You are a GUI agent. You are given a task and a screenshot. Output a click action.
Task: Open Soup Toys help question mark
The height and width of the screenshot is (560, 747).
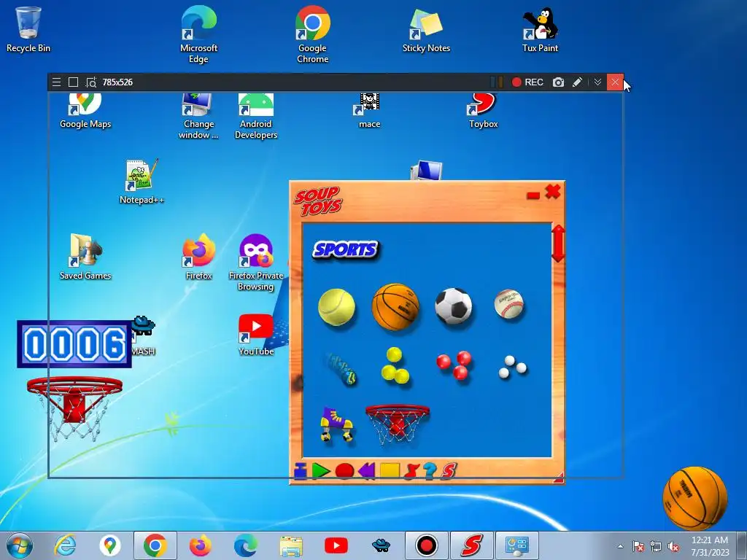[430, 471]
